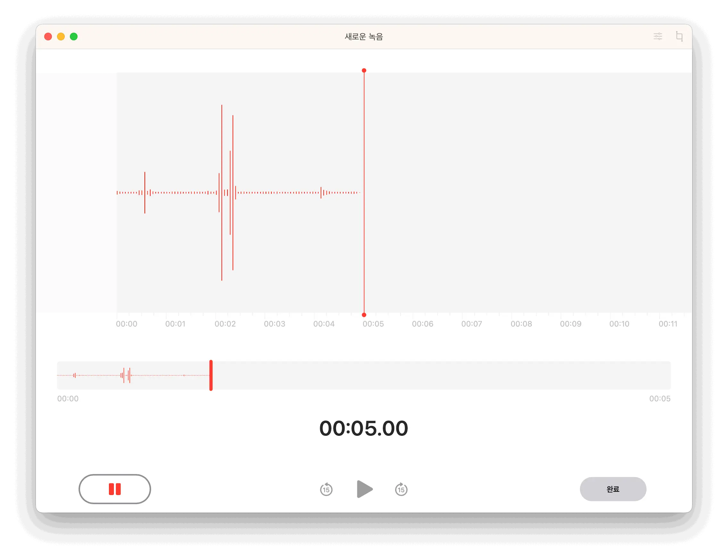Click the 00:08 label on the timeline ruler
Image resolution: width=728 pixels, height=560 pixels.
coord(521,324)
